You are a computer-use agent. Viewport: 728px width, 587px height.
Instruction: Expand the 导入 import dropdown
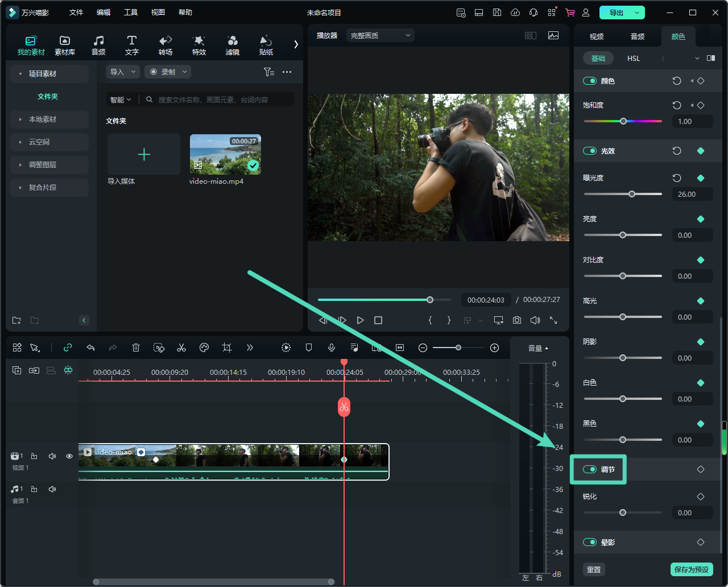123,72
